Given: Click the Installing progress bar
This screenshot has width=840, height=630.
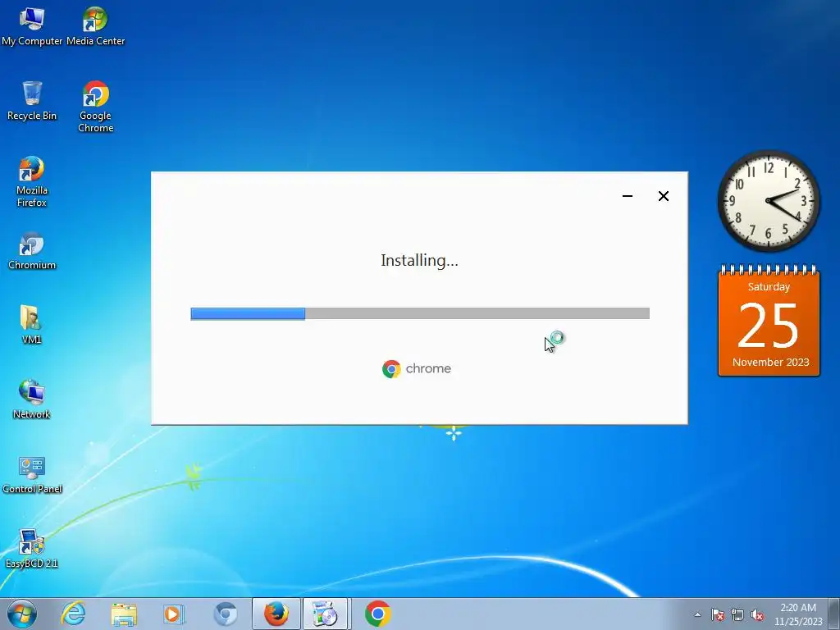Looking at the screenshot, I should [420, 313].
